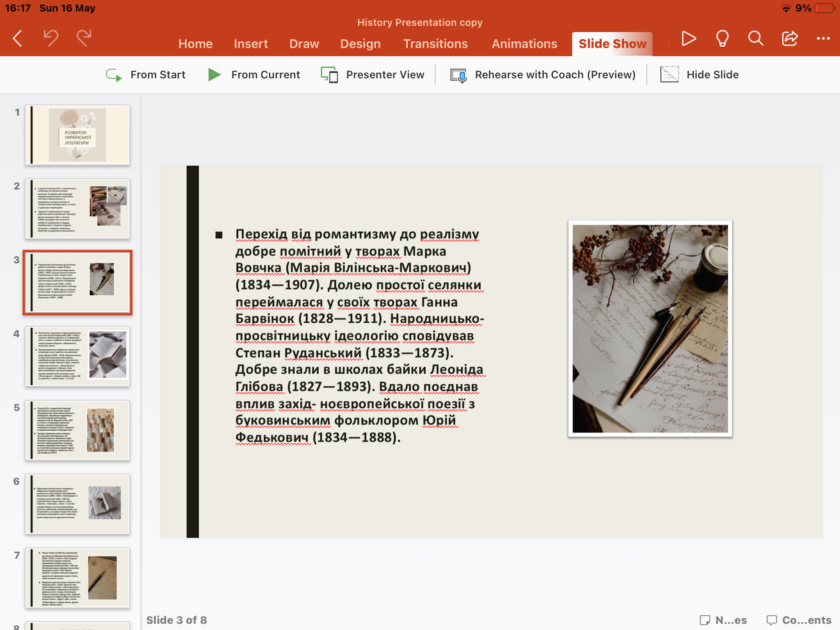Click the From Current play icon
840x630 pixels.
click(214, 75)
